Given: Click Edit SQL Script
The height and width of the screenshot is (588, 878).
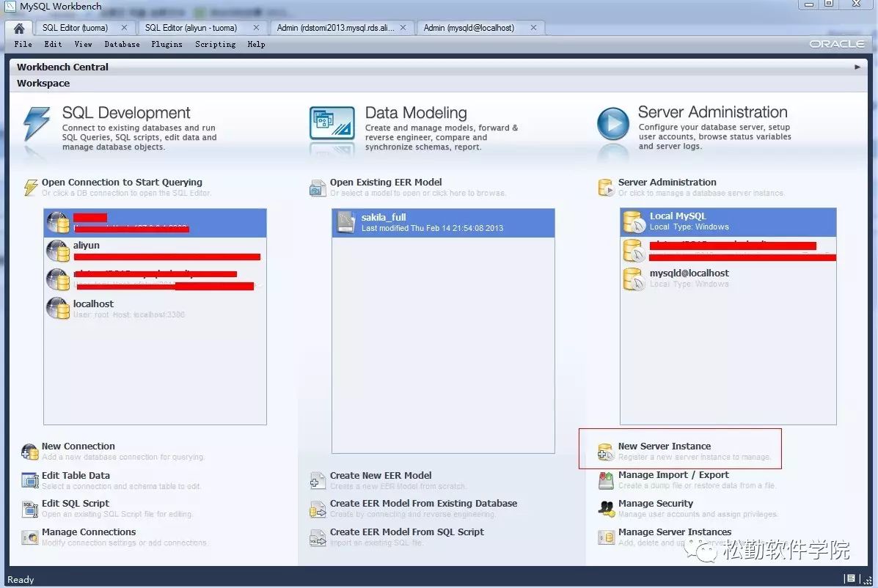Looking at the screenshot, I should [75, 504].
